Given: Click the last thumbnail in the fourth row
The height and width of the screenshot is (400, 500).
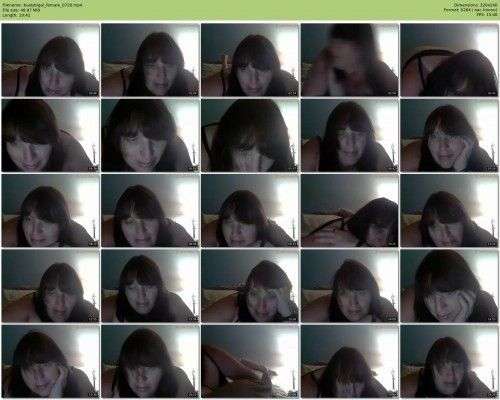Looking at the screenshot, I should pyautogui.click(x=449, y=286).
